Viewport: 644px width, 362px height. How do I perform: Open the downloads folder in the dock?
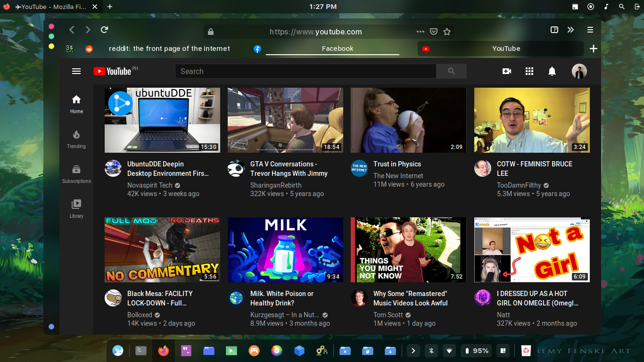[390, 350]
